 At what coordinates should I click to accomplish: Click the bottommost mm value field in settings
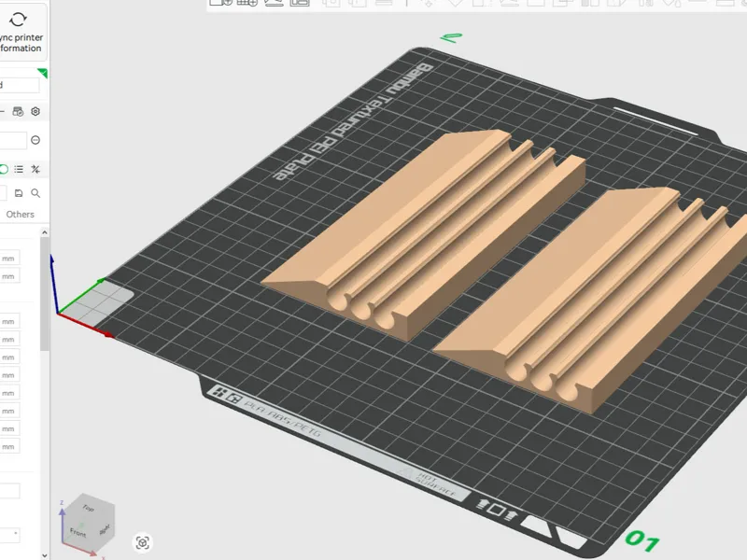pos(9,447)
